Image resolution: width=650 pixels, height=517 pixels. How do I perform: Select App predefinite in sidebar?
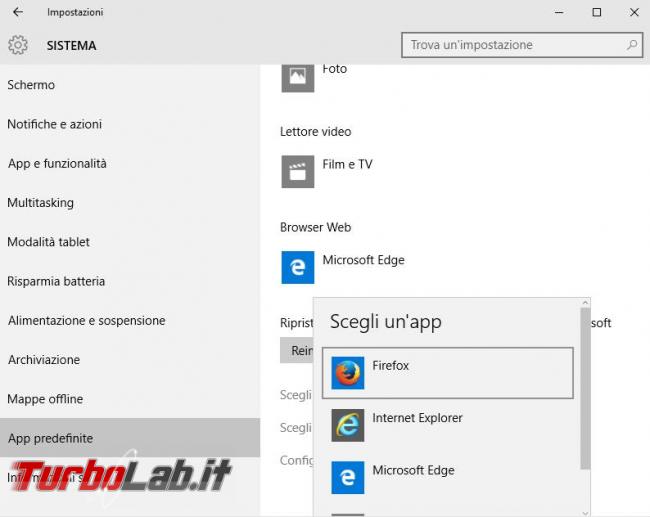pos(130,438)
